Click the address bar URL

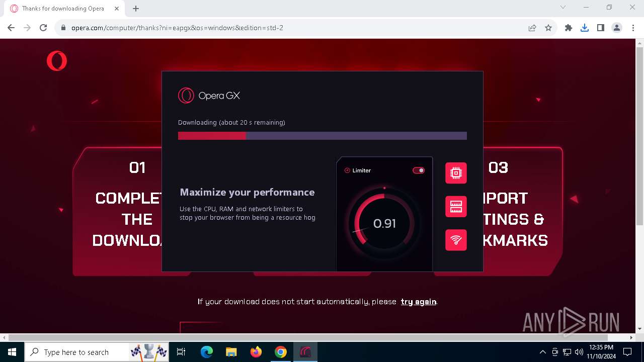tap(177, 28)
